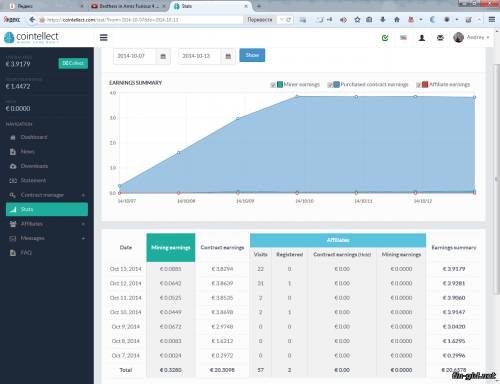Click the green Collect button
This screenshot has height=384, width=500.
tap(73, 63)
